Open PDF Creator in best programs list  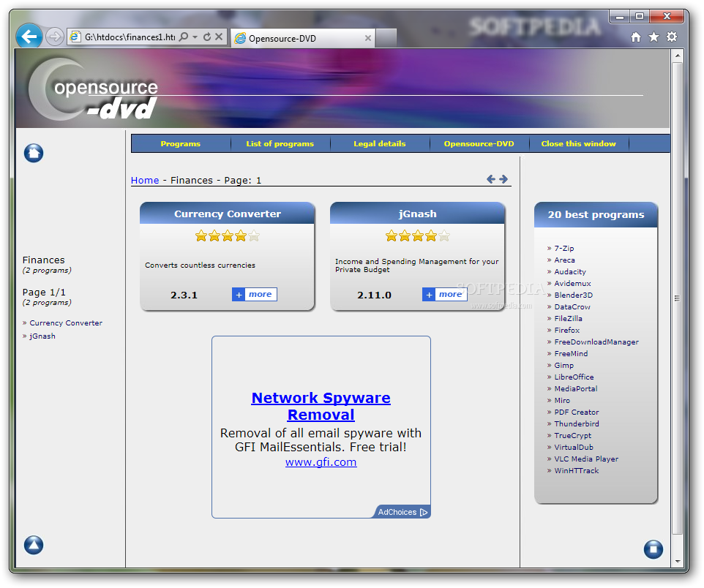coord(576,412)
